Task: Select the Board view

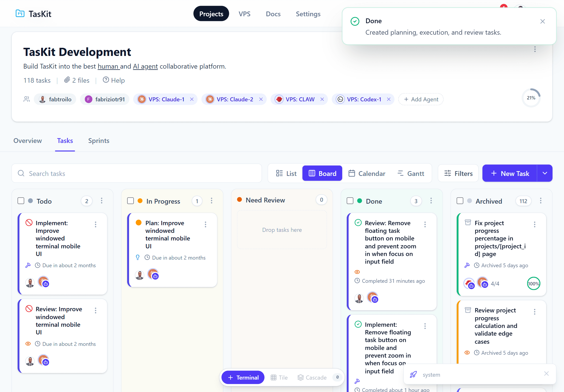Action: [x=322, y=173]
